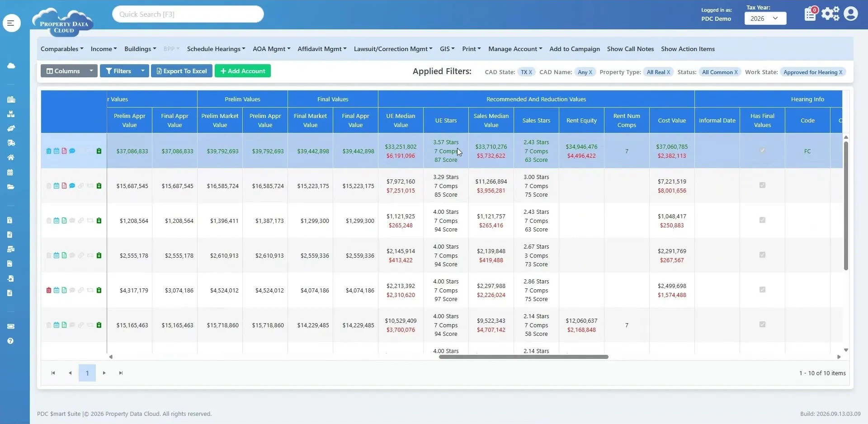Click the house icon in the left sidebar
Image resolution: width=868 pixels, height=424 pixels.
tap(11, 157)
